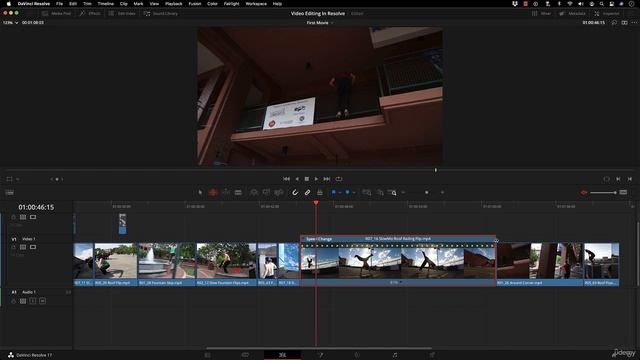Mute the Audio 1 track
Viewport: 640px width, 360px height.
[42, 301]
